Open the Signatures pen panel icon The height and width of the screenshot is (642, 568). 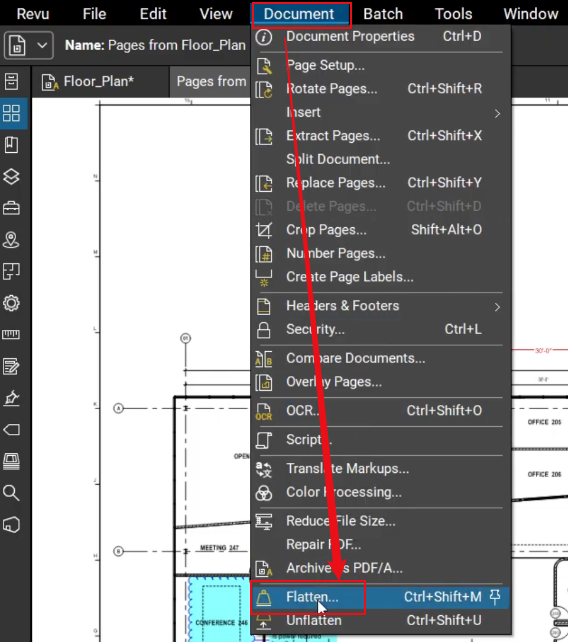pyautogui.click(x=11, y=398)
